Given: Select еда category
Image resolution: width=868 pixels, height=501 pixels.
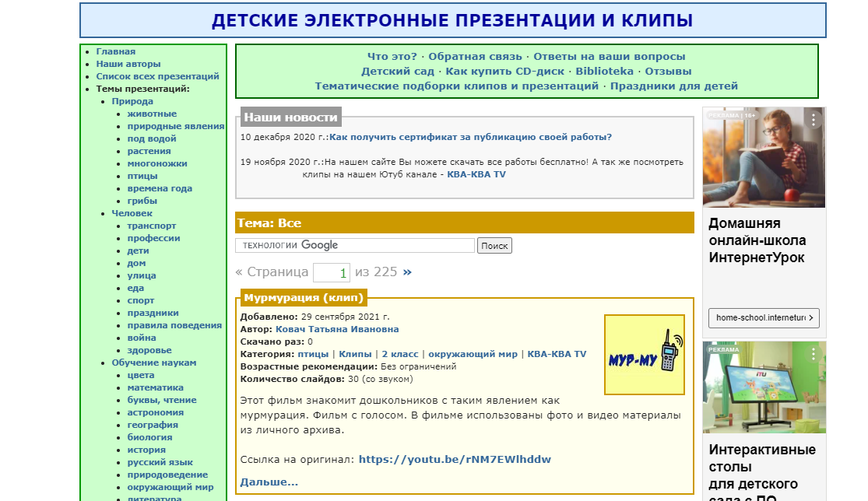Looking at the screenshot, I should 135,288.
